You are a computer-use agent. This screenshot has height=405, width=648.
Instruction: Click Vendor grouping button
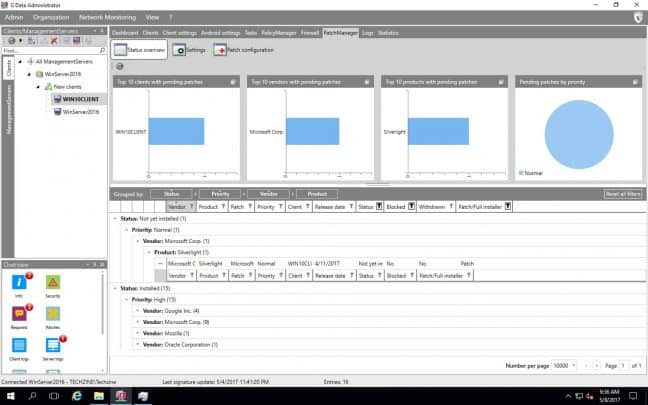[269, 194]
